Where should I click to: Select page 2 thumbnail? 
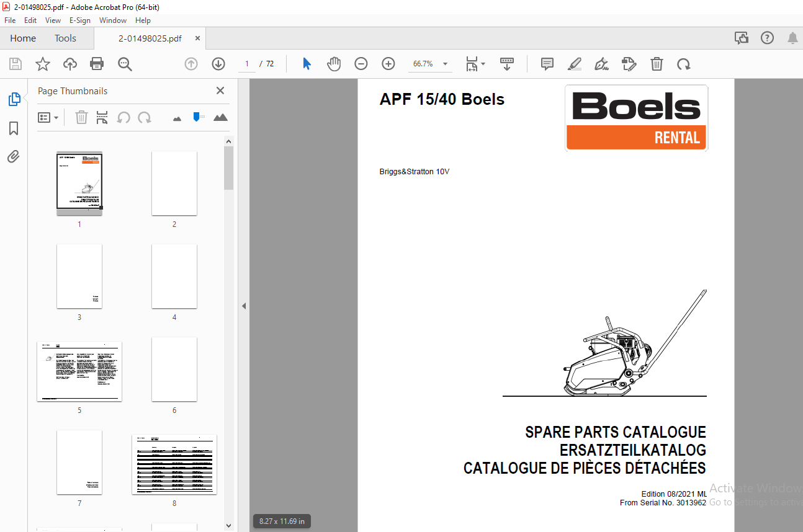174,184
